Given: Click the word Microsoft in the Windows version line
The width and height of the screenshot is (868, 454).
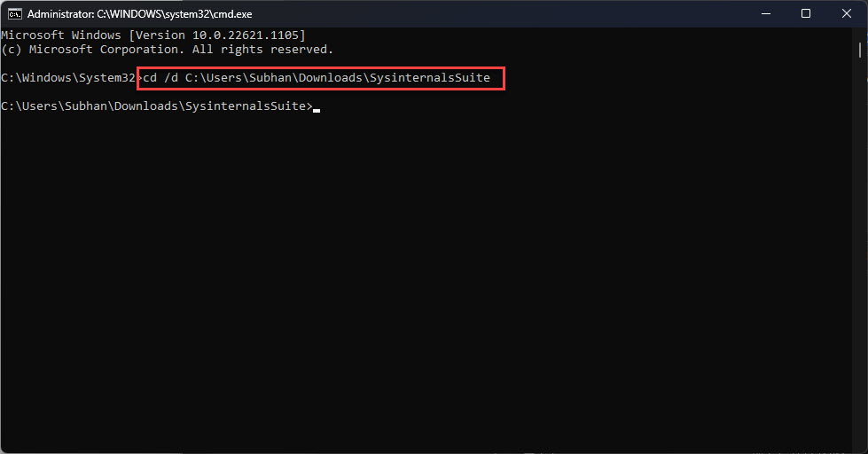Looking at the screenshot, I should [x=33, y=35].
